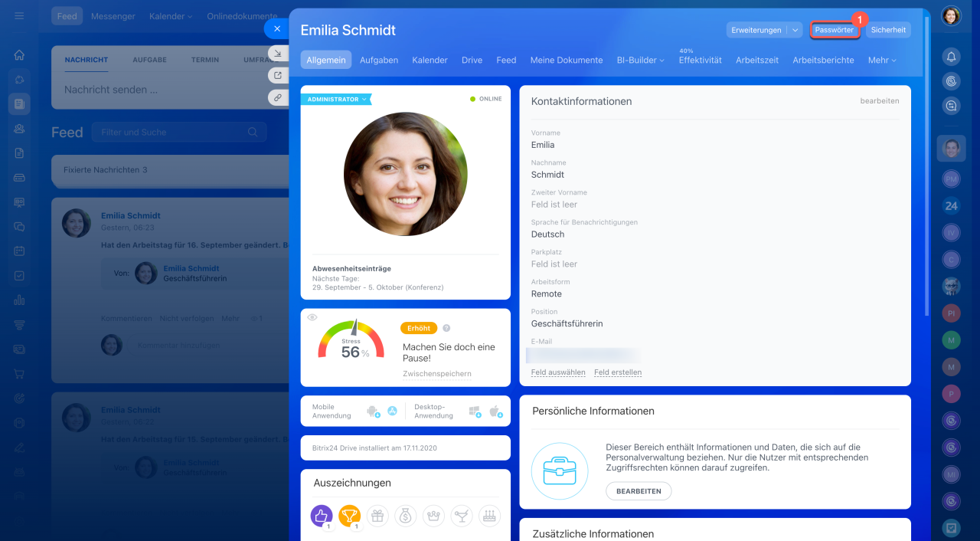Click the Feld erstellen link

pyautogui.click(x=618, y=372)
